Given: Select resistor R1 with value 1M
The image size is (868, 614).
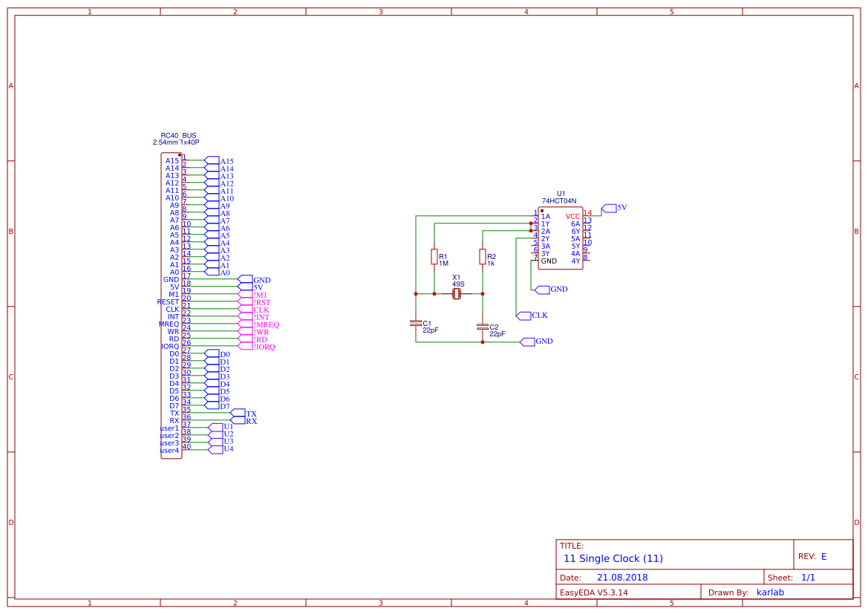Looking at the screenshot, I should [x=434, y=255].
